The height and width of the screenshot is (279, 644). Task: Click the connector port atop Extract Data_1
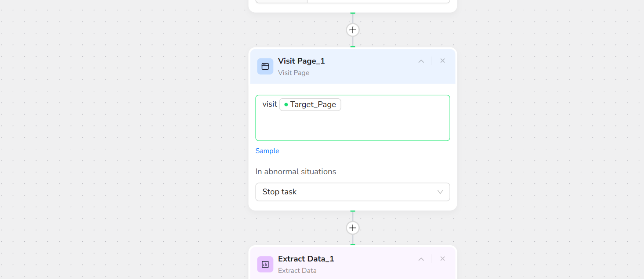tap(353, 244)
